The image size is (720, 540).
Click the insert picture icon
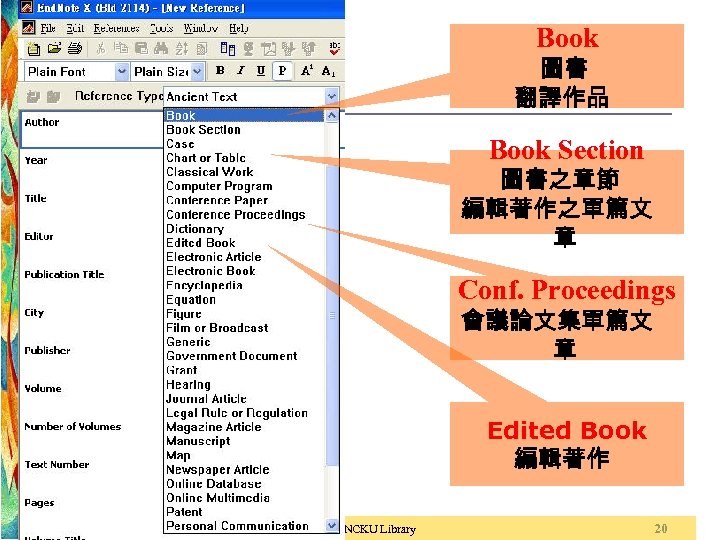[x=268, y=48]
